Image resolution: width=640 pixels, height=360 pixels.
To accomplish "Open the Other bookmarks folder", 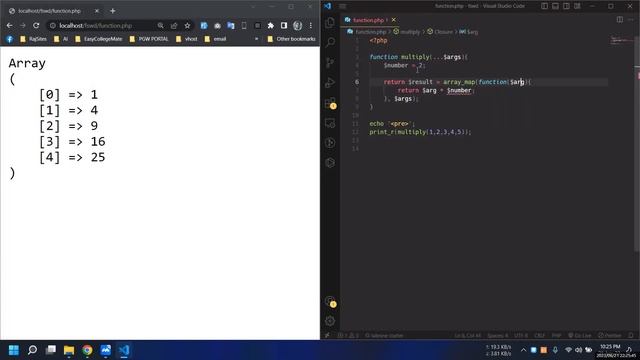I will click(x=291, y=39).
